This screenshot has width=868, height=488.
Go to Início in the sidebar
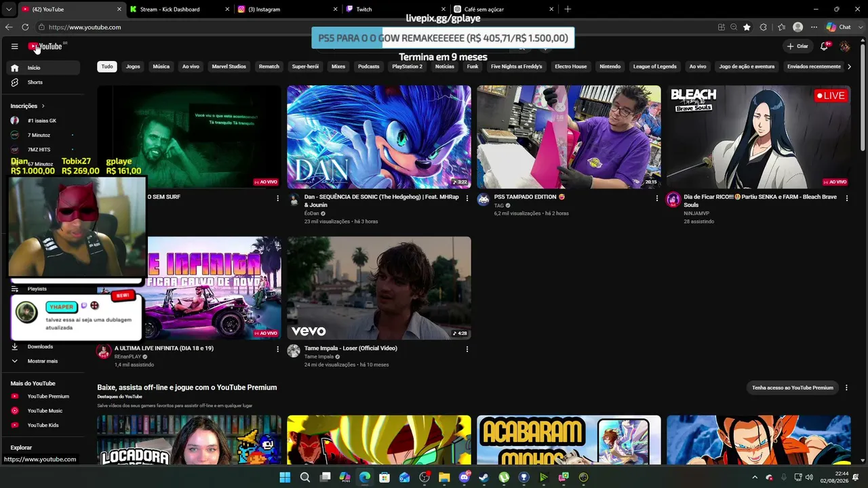(43, 68)
